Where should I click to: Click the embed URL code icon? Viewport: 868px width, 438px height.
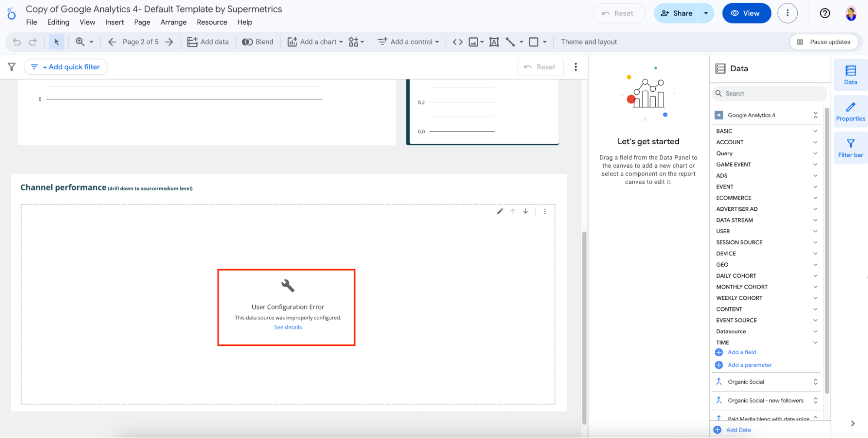click(457, 42)
